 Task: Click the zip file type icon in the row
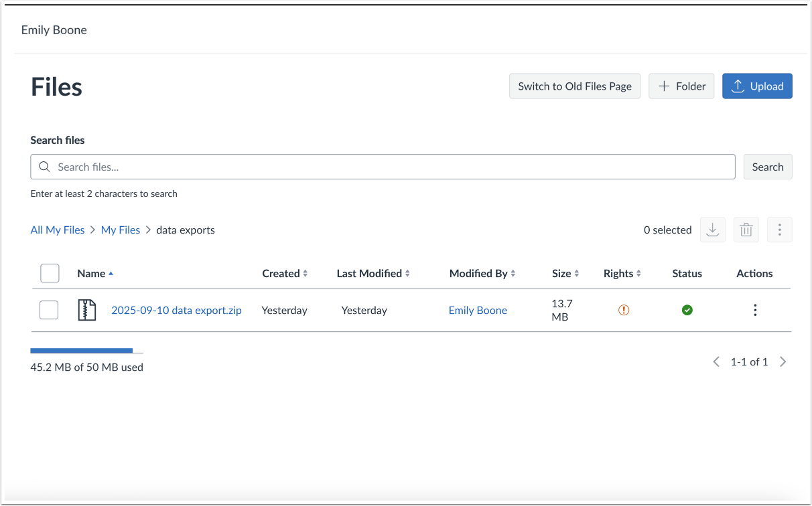(86, 310)
